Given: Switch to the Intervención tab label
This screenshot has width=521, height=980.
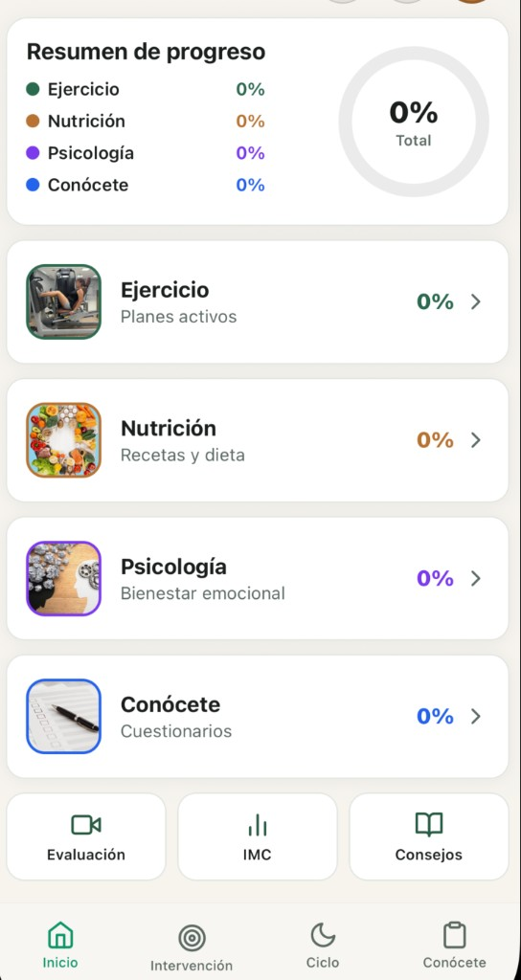Looking at the screenshot, I should click(x=192, y=966).
